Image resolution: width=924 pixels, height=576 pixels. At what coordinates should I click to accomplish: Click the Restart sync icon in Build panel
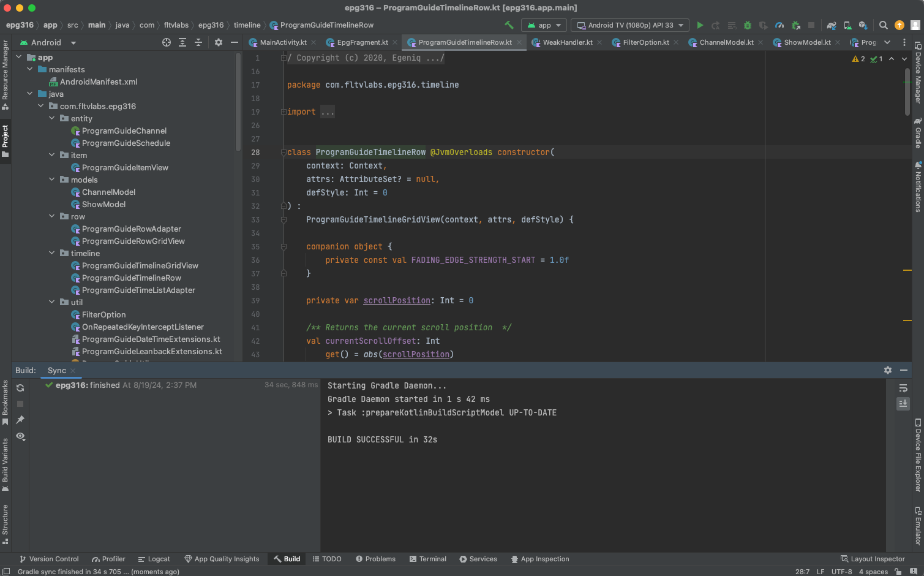(20, 388)
